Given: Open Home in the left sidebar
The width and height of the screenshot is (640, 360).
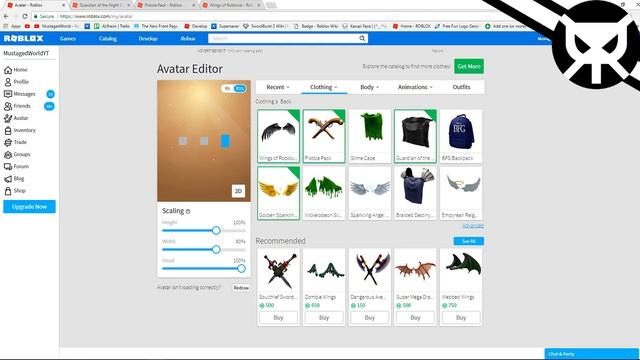Looking at the screenshot, I should point(16,70).
